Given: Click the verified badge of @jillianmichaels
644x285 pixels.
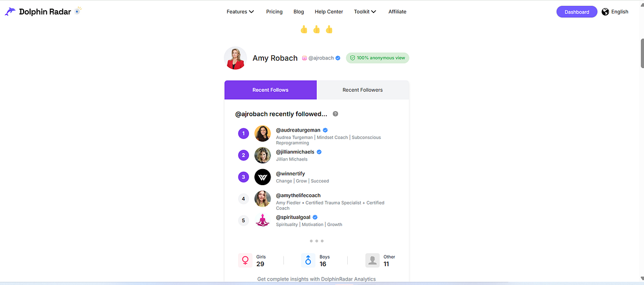Looking at the screenshot, I should tap(319, 152).
